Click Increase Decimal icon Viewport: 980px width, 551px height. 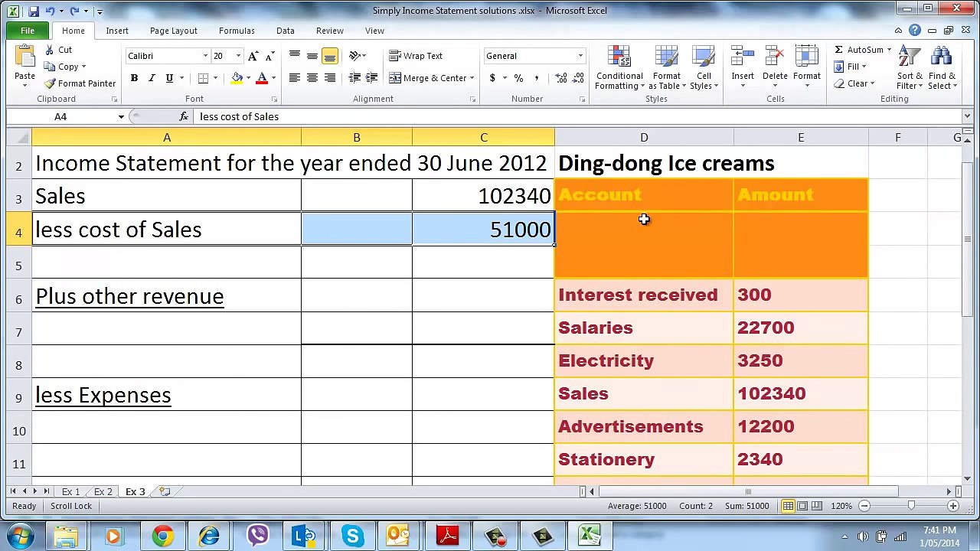560,78
